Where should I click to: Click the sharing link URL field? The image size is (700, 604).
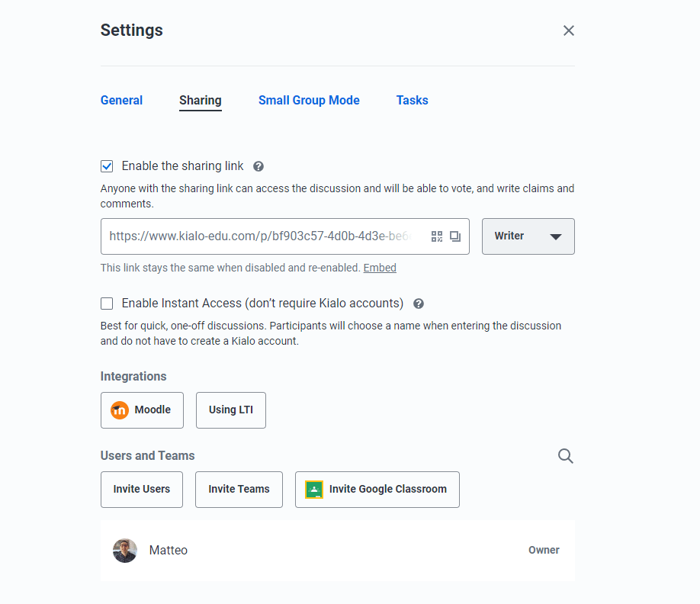pos(263,236)
